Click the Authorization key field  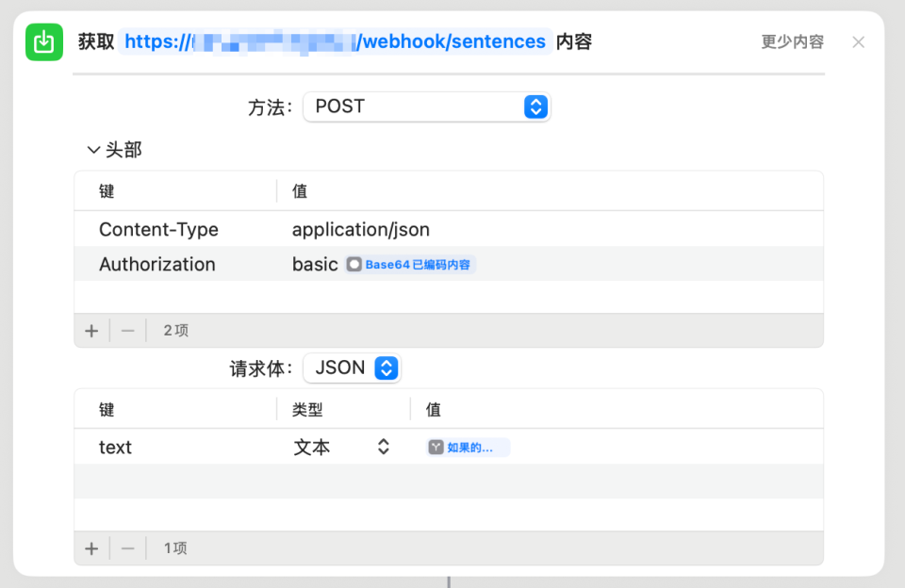156,264
